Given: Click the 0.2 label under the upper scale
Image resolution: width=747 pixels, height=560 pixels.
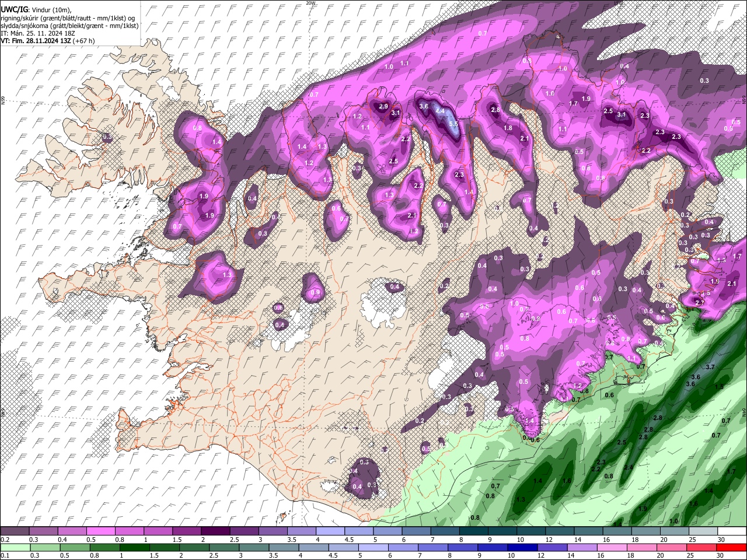Looking at the screenshot, I should (x=5, y=540).
